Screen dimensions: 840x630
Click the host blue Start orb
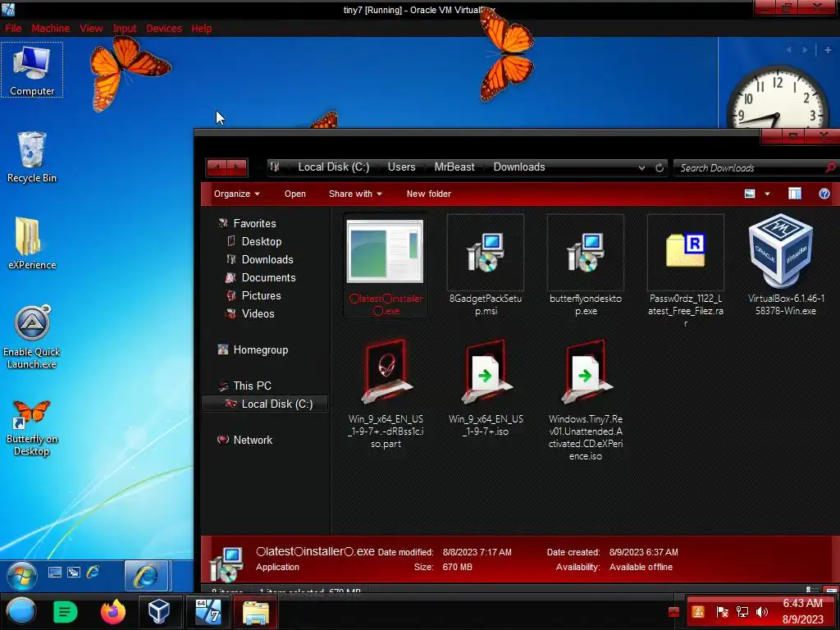(x=21, y=611)
